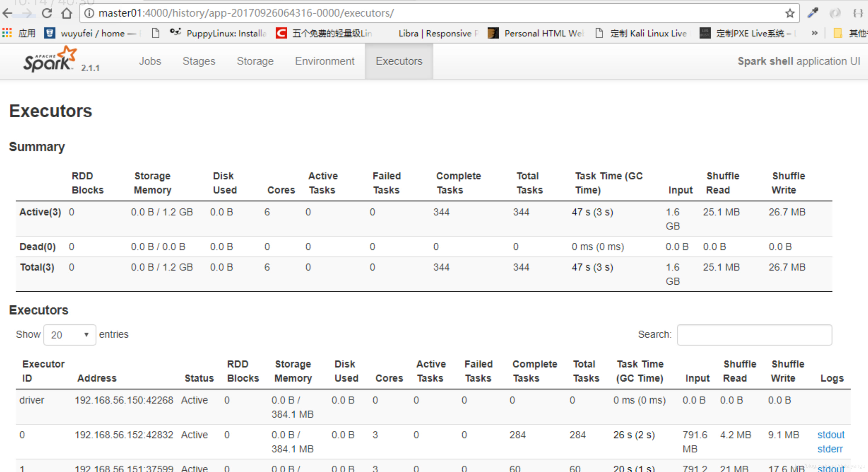
Task: Click the Active(3) summary row label
Action: [x=40, y=212]
